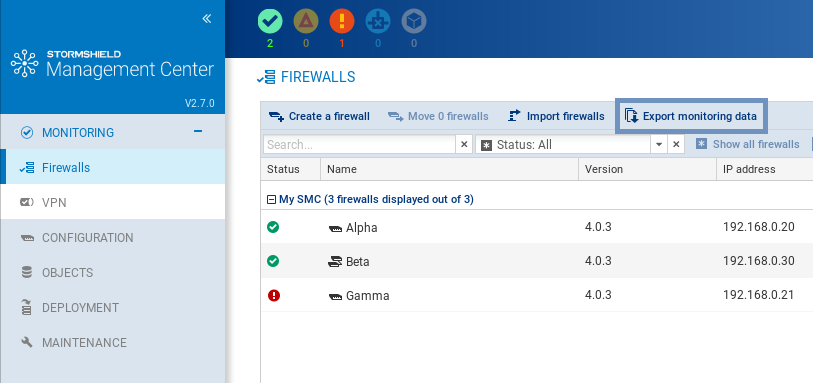Filter by disconnected firewalls blue icon
The width and height of the screenshot is (813, 383).
(x=378, y=21)
